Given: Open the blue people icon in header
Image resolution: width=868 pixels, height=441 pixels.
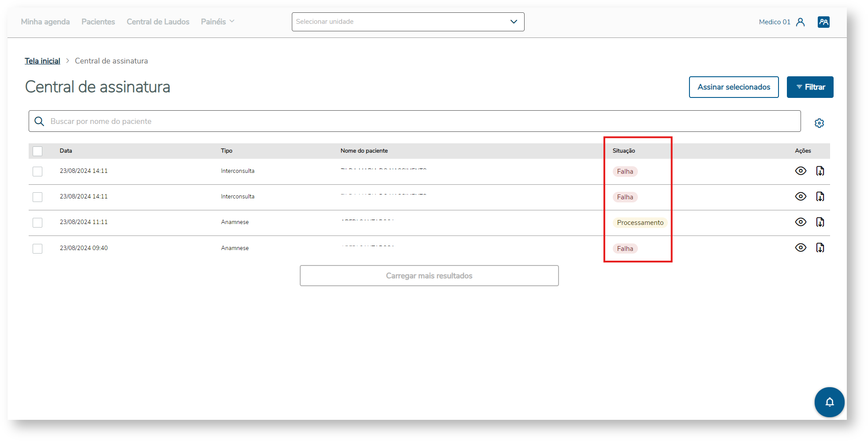Looking at the screenshot, I should [823, 22].
